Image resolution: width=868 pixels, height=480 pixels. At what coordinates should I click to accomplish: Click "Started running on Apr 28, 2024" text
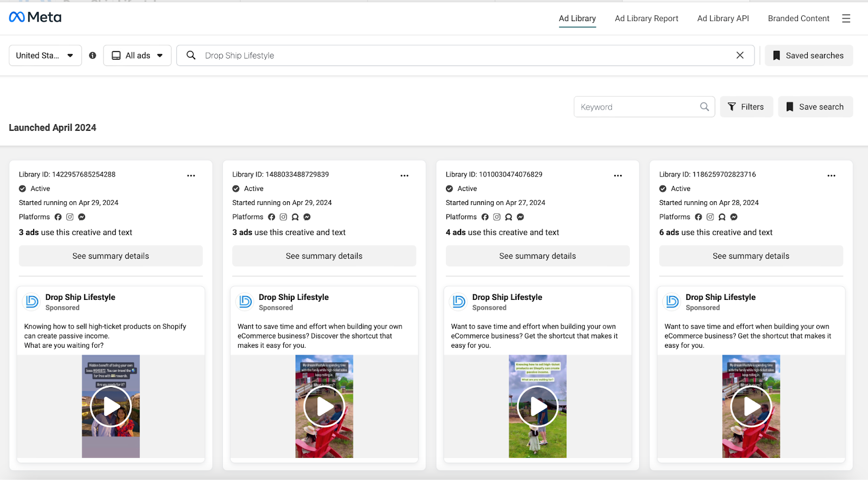click(709, 203)
